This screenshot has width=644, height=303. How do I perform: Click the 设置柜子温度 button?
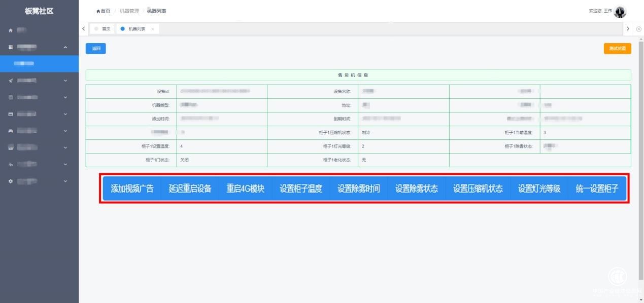click(301, 188)
